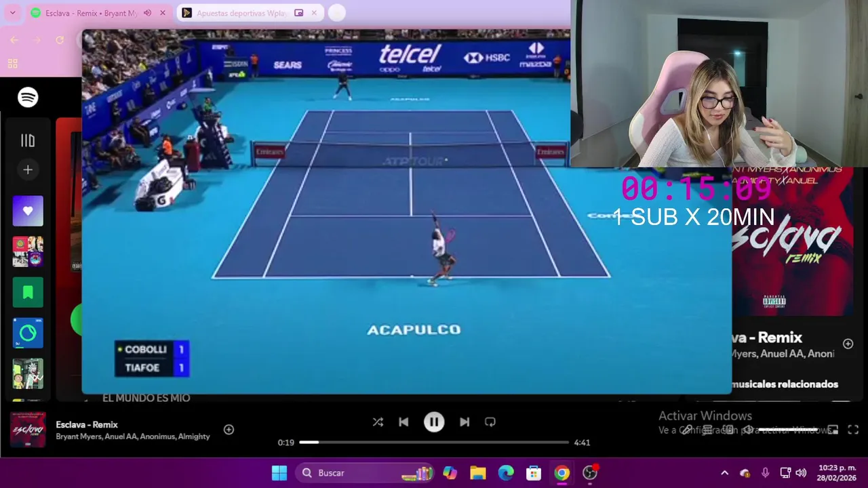Close the Apuestas deportivas Wplay tab
Screen dimensions: 868x488
tap(314, 13)
